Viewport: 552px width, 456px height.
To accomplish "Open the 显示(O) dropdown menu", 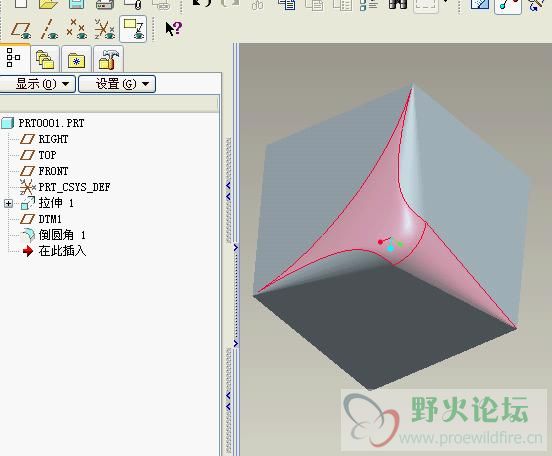I will coord(37,84).
